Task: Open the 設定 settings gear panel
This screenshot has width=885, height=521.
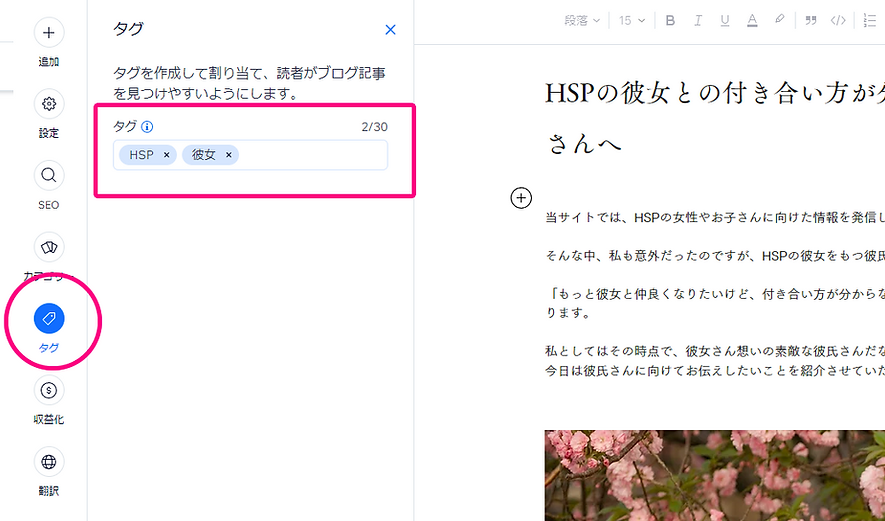Action: 49,104
